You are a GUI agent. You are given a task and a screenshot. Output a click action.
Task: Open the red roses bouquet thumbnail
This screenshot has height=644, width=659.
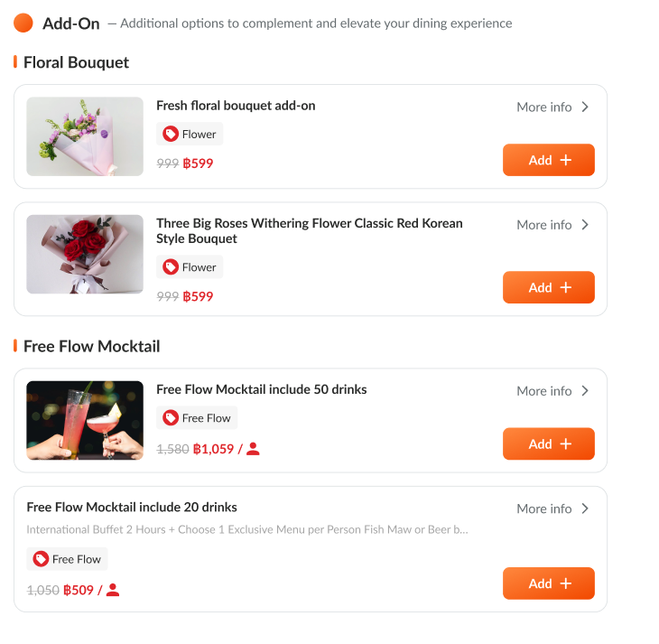coord(85,254)
